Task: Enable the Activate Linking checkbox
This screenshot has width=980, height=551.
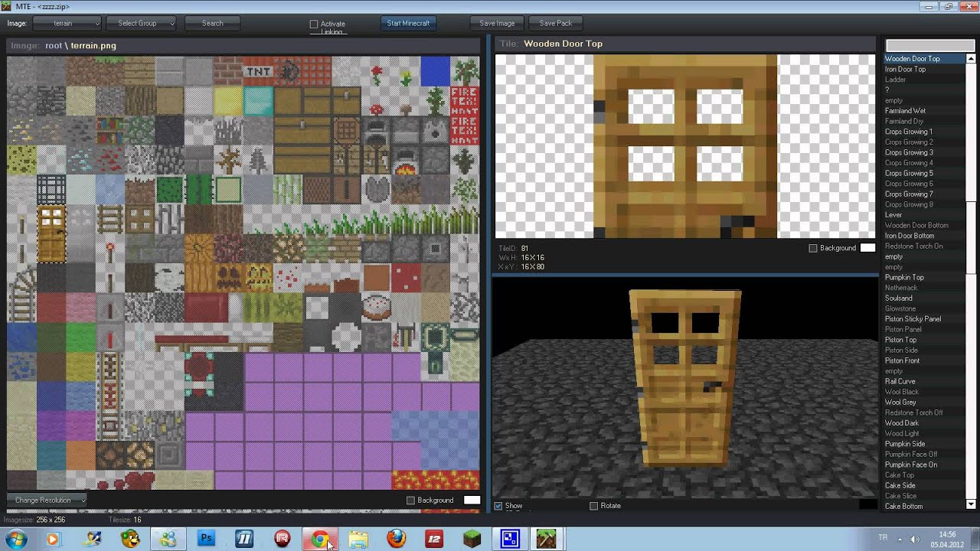Action: pos(314,24)
